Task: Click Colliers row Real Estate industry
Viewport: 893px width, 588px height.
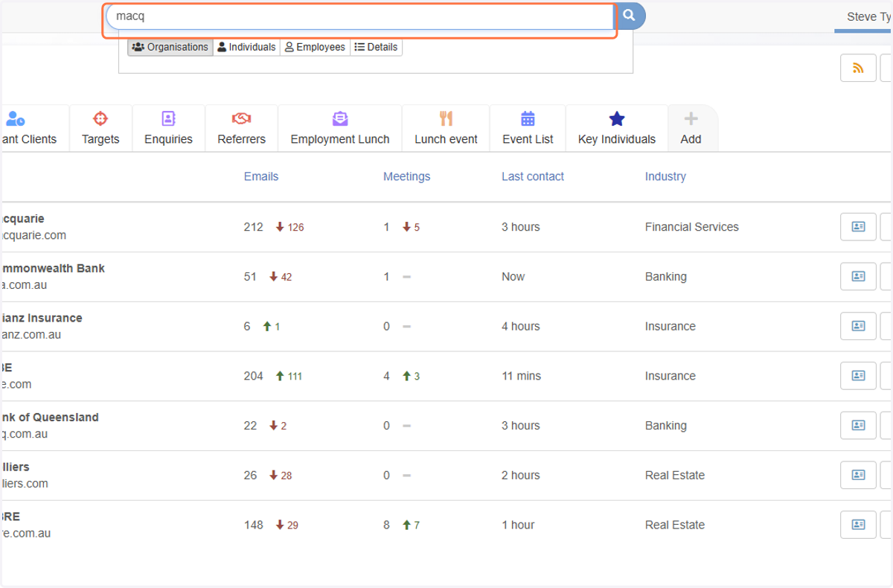Action: (x=675, y=475)
